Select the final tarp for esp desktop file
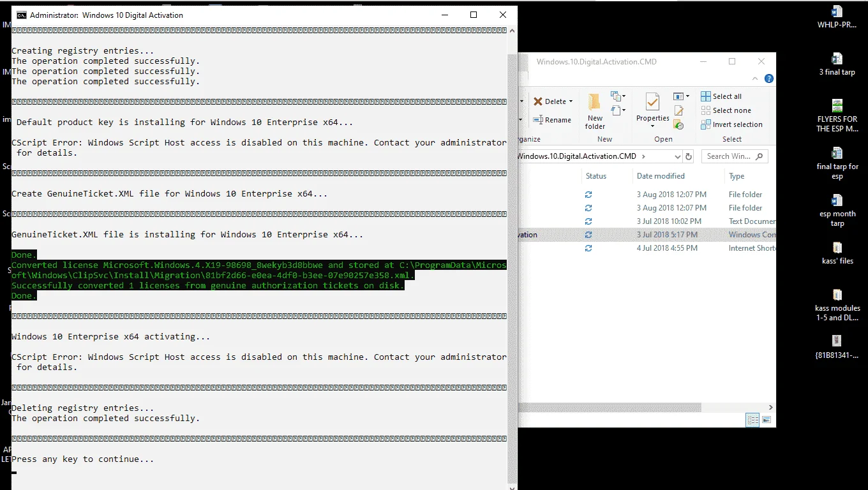 (x=837, y=163)
